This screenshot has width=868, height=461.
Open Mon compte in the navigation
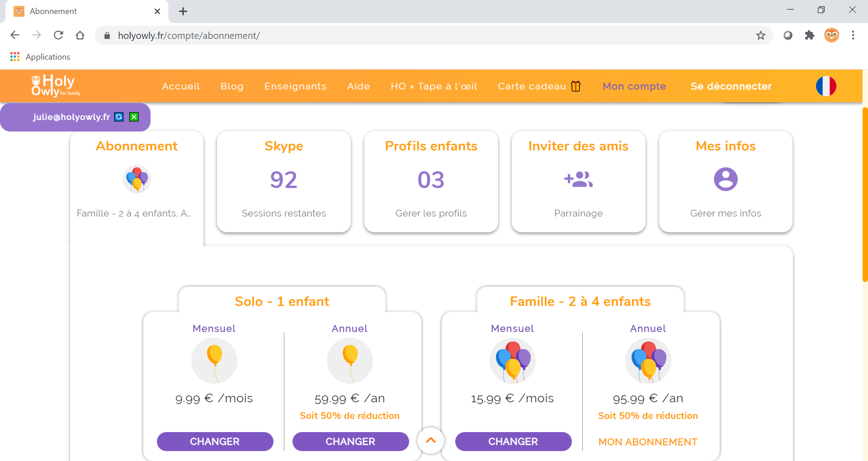point(634,86)
